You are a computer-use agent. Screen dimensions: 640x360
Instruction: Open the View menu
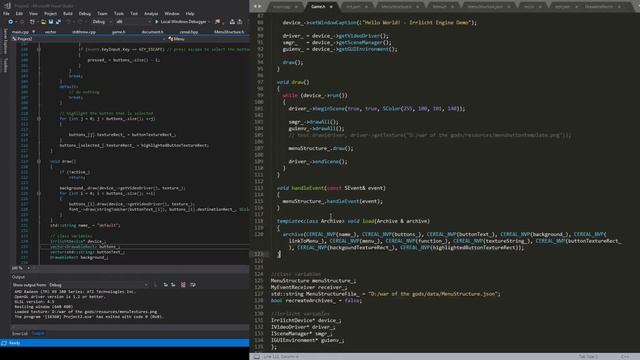pos(33,13)
